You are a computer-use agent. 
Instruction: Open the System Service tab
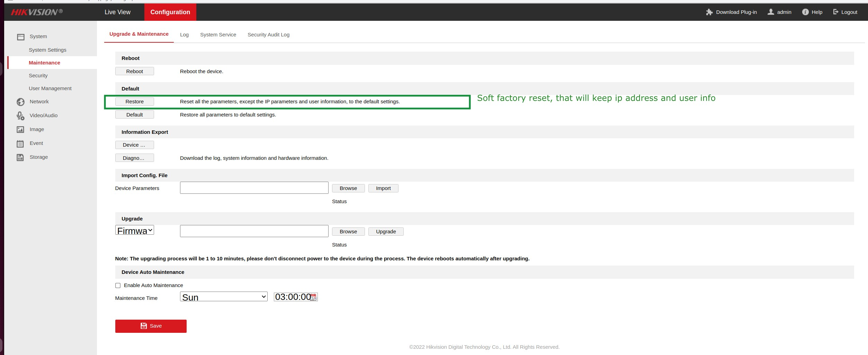click(x=218, y=35)
